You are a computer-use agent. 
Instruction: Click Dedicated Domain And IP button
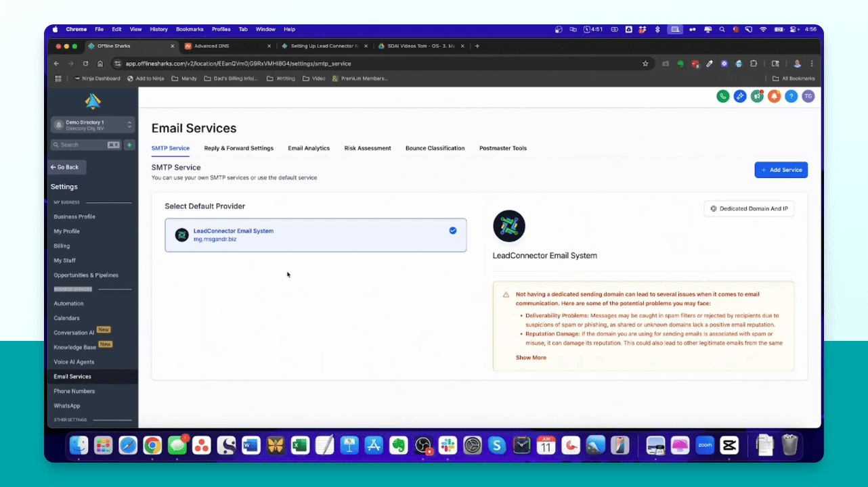tap(750, 209)
